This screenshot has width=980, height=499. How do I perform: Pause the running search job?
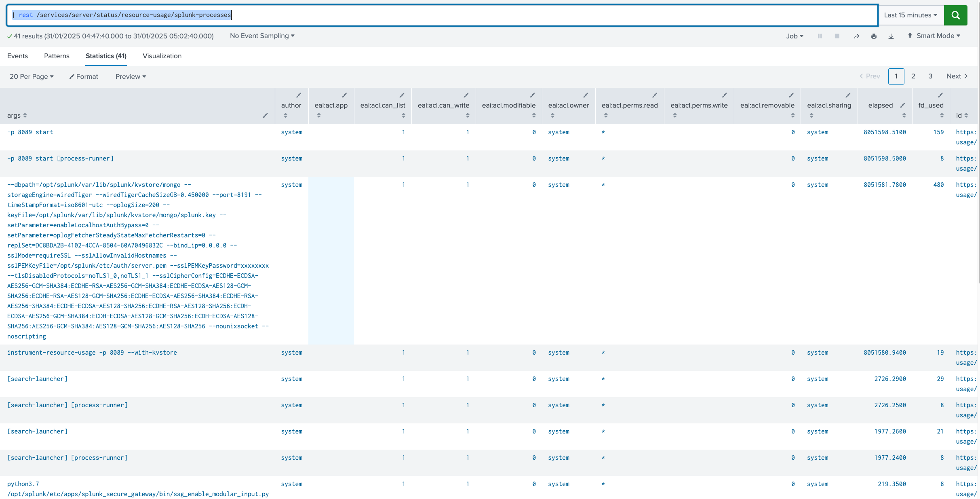tap(820, 36)
